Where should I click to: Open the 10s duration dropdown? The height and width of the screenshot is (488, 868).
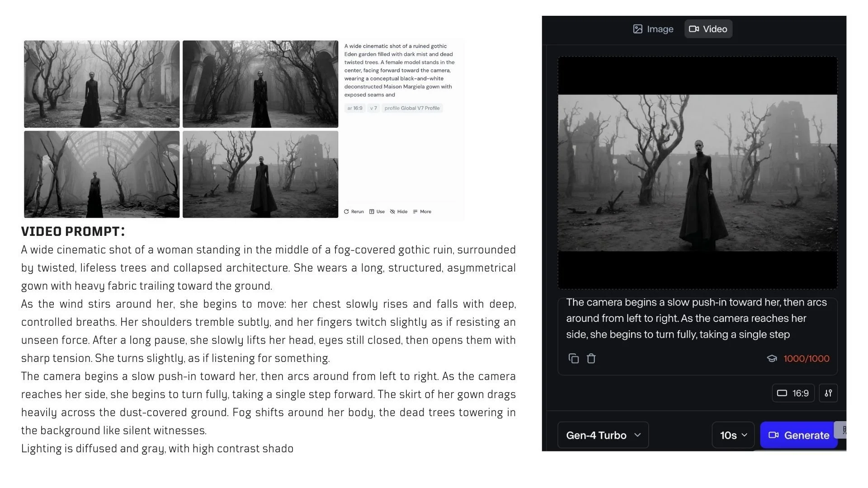pyautogui.click(x=733, y=435)
